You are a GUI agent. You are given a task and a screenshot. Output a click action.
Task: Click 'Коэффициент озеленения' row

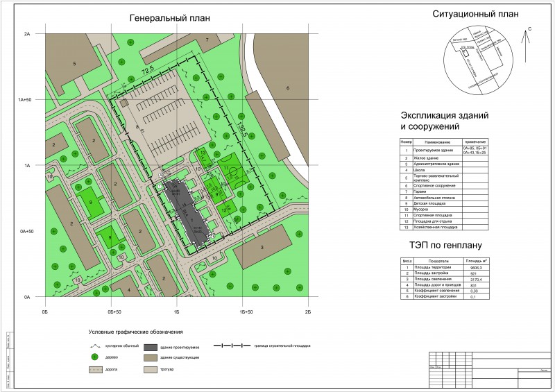click(445, 291)
